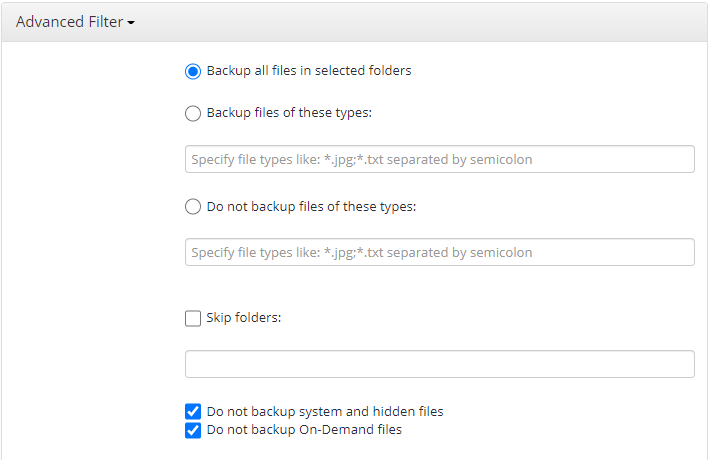Click the 'Backup all files in selected folders' label
This screenshot has height=460, width=708.
(309, 71)
